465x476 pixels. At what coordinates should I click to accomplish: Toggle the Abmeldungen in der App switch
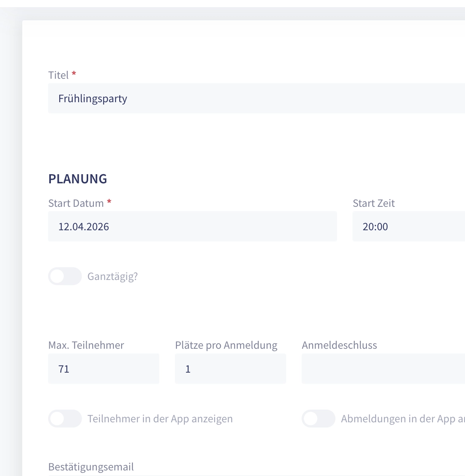click(318, 419)
